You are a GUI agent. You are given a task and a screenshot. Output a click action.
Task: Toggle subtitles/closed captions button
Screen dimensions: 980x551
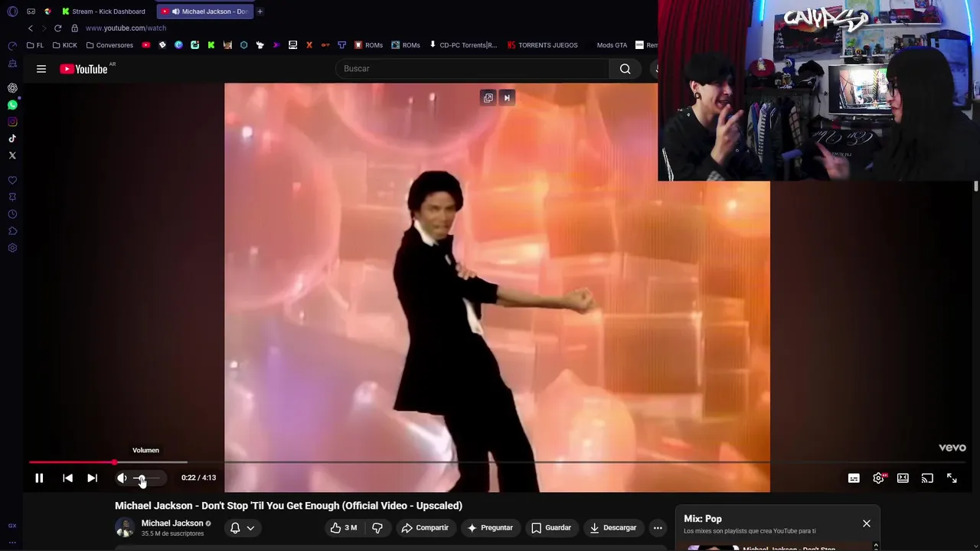click(854, 478)
